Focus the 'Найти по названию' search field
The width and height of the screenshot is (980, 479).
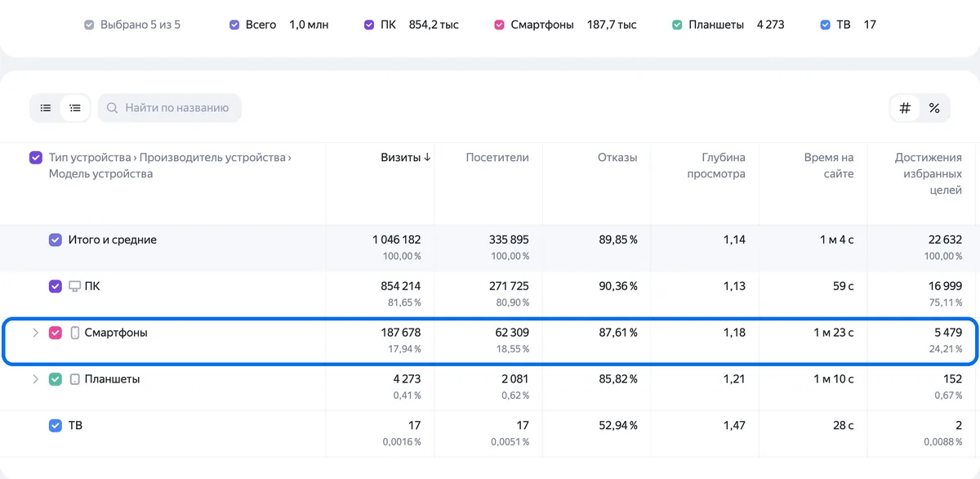[170, 108]
